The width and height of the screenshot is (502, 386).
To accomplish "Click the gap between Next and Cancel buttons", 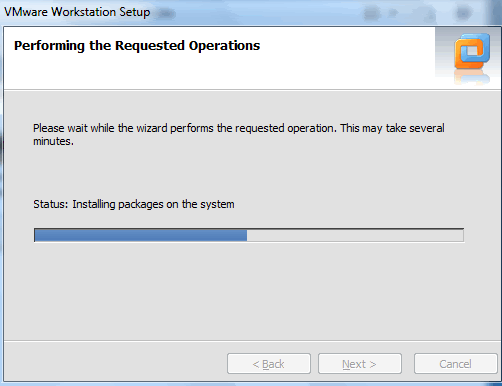I will [x=408, y=364].
